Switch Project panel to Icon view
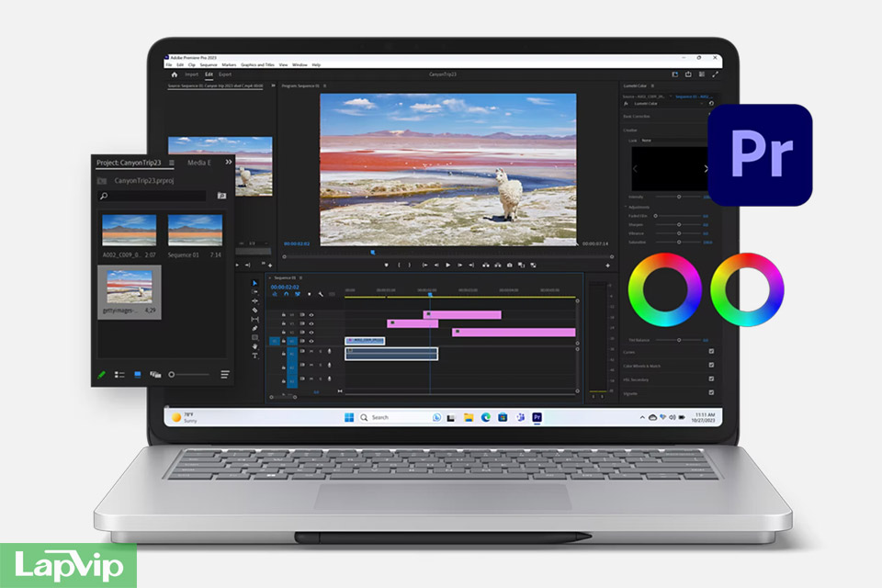Viewport: 882px width, 588px height. (x=138, y=375)
